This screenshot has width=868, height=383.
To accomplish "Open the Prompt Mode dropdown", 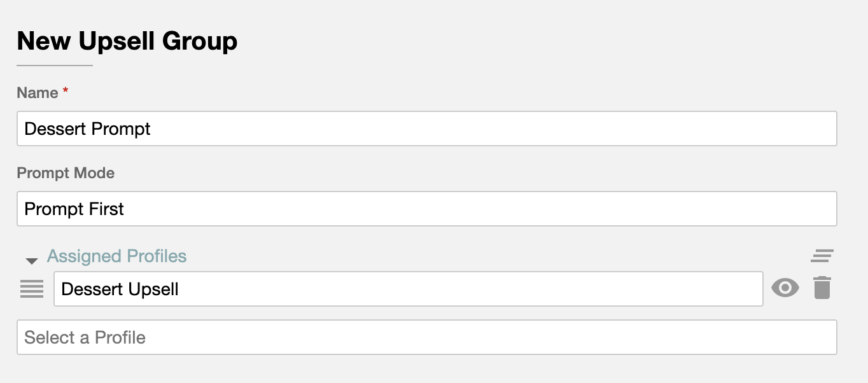I will pyautogui.click(x=426, y=209).
